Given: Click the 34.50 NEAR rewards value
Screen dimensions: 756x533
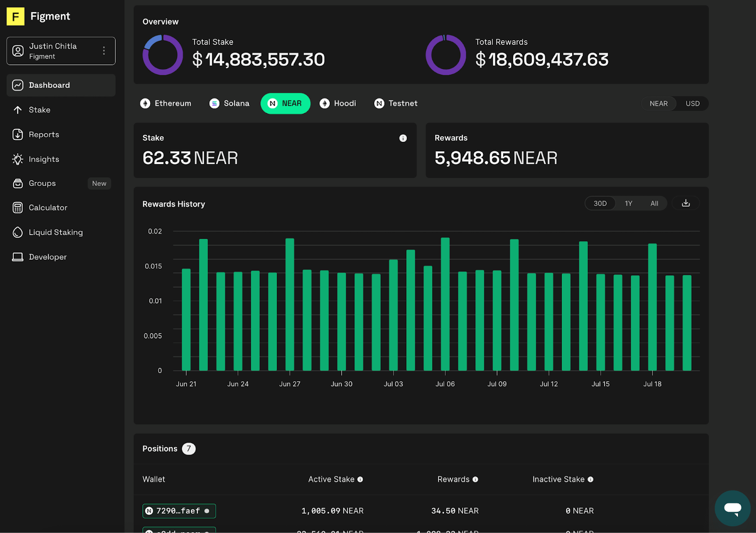Looking at the screenshot, I should coord(455,511).
